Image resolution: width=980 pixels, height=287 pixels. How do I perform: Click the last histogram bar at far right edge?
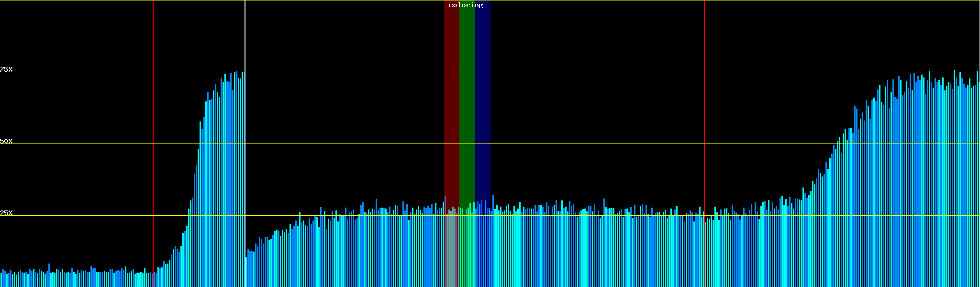978,191
